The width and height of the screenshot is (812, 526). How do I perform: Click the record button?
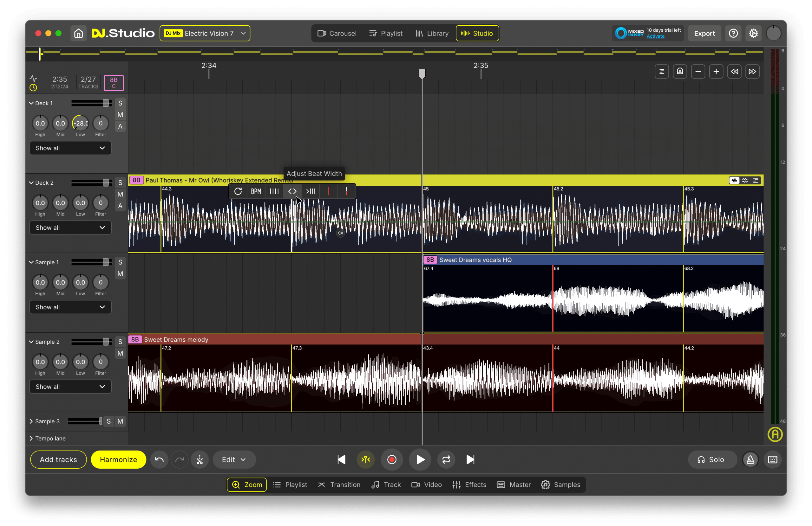pos(392,459)
